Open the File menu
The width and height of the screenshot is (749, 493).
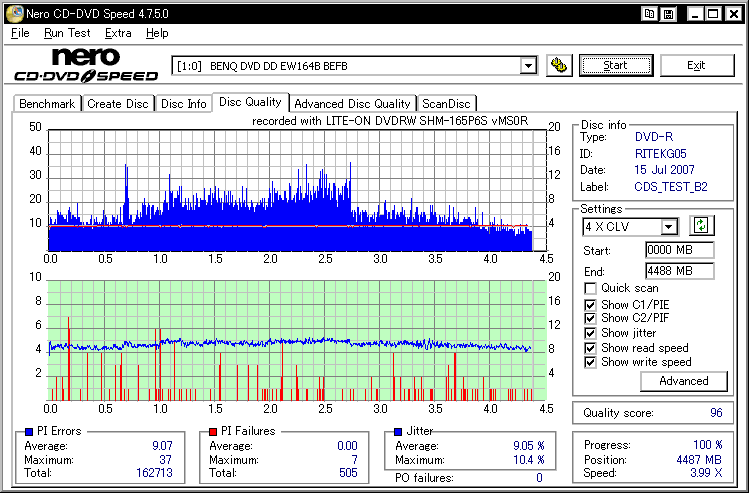(20, 33)
